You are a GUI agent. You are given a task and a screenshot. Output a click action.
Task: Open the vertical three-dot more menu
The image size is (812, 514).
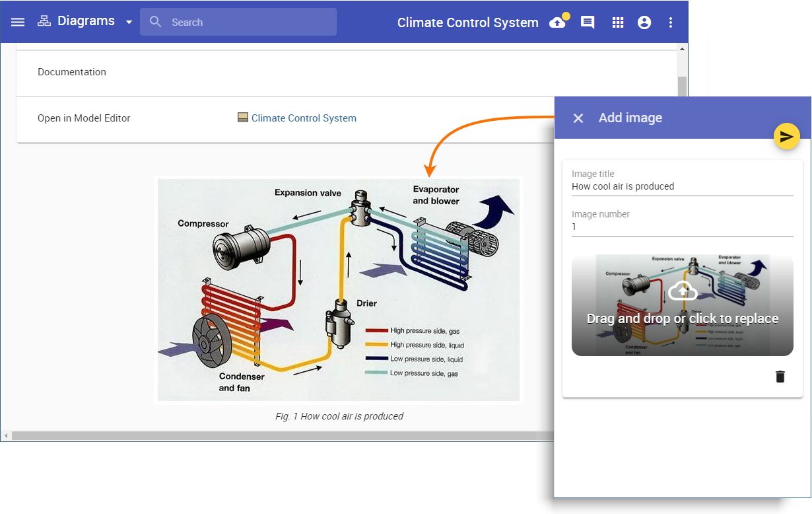[671, 22]
